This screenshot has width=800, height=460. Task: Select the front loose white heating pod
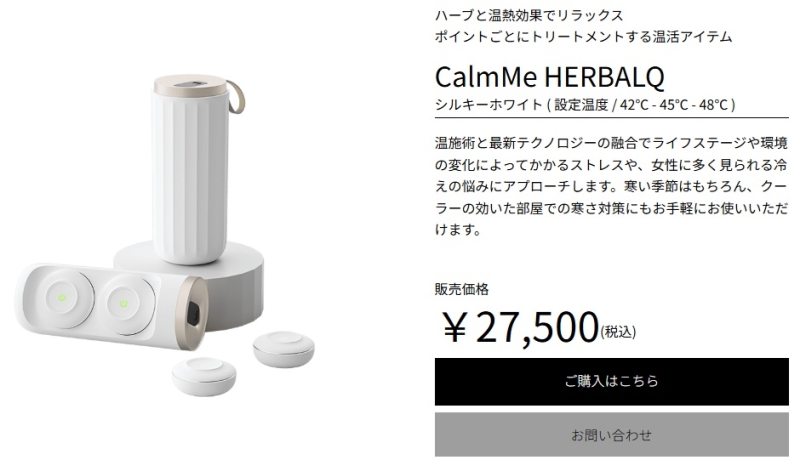pyautogui.click(x=204, y=376)
